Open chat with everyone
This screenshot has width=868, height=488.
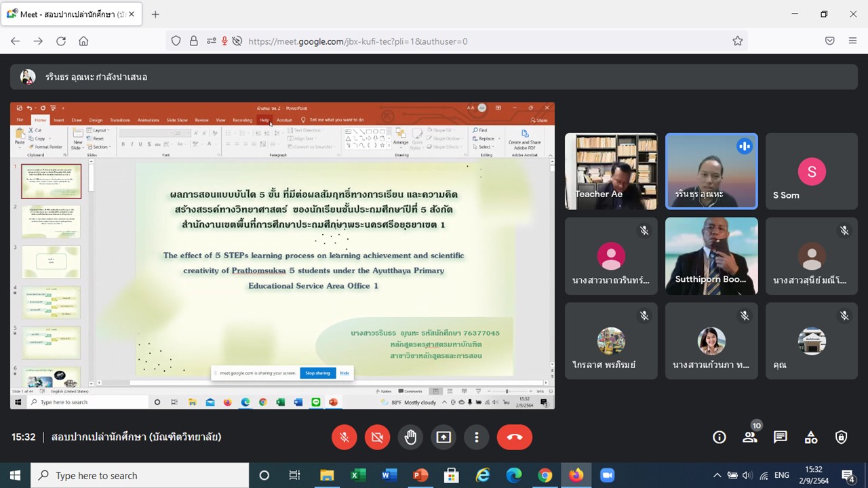tap(781, 437)
